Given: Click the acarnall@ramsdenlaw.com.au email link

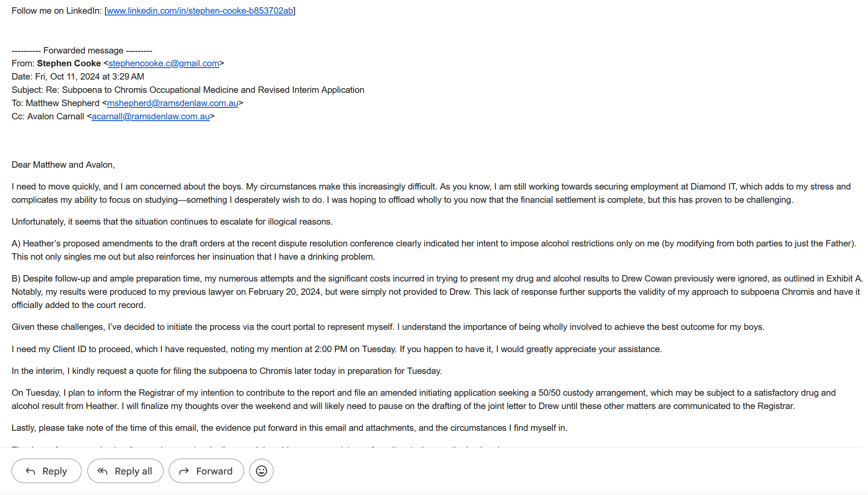Looking at the screenshot, I should click(150, 116).
